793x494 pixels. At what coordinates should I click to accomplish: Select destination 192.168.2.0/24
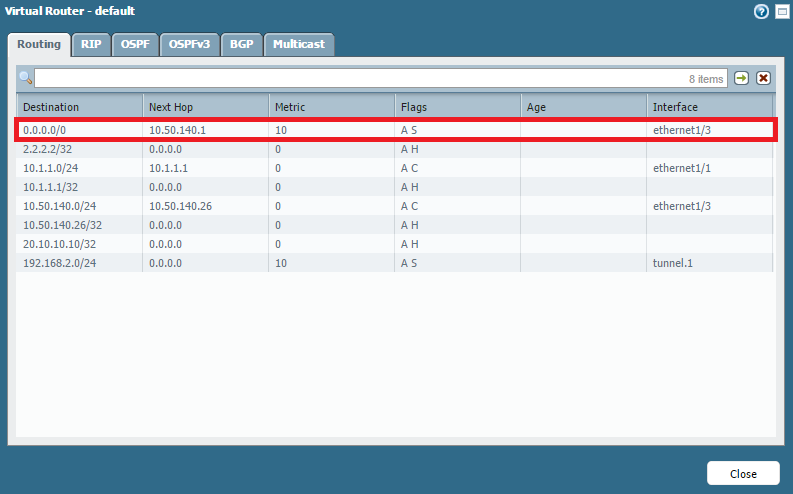[x=60, y=263]
